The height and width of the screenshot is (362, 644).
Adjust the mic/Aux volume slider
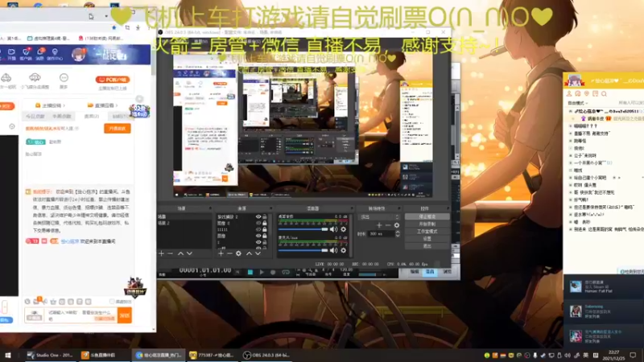(303, 250)
